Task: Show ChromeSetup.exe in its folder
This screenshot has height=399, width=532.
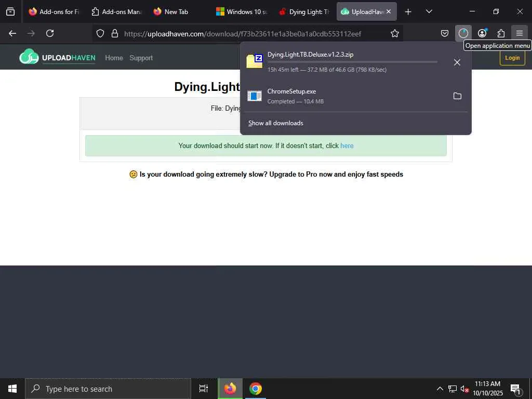Action: pyautogui.click(x=457, y=96)
